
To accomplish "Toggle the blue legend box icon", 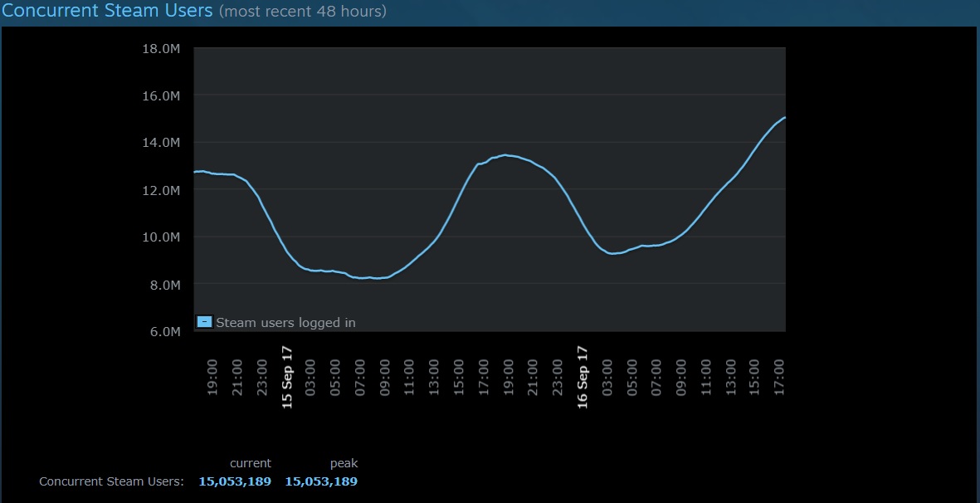I will (x=205, y=322).
